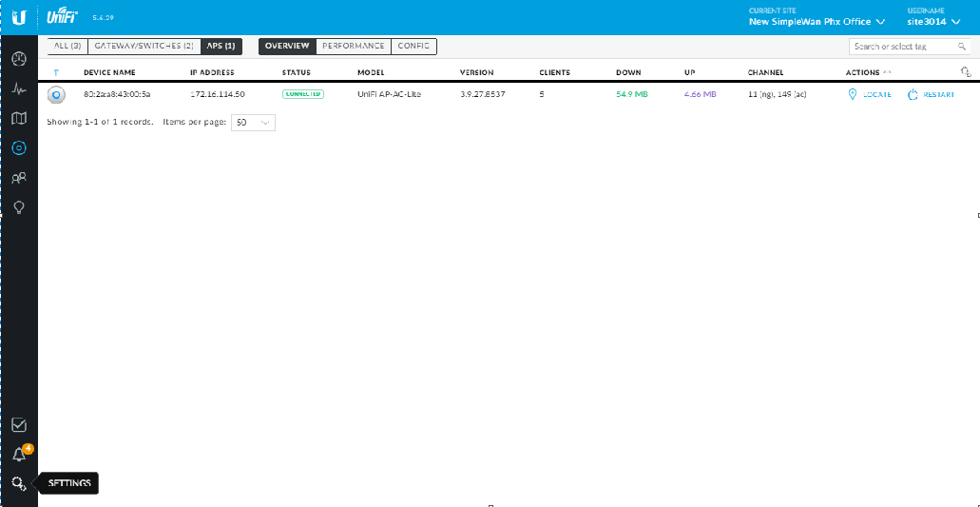Click the 4.66 MB up value
Screen dimensions: 980x507
pyautogui.click(x=700, y=94)
